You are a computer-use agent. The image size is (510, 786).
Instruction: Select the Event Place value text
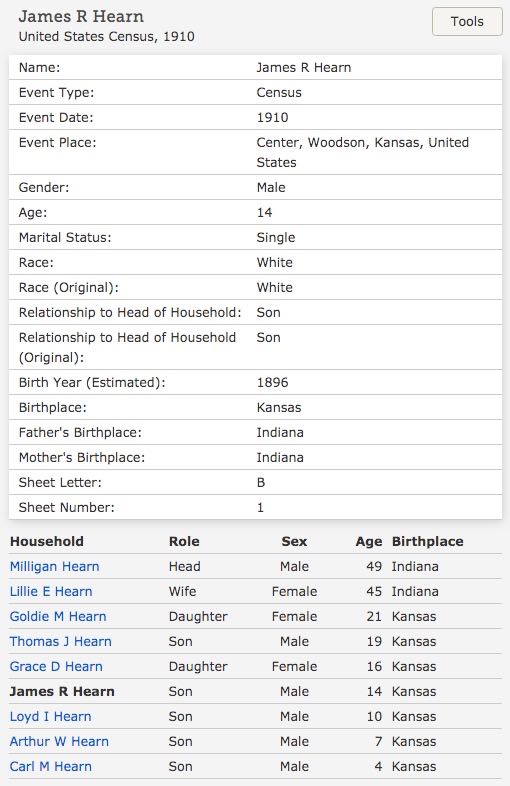tap(363, 152)
